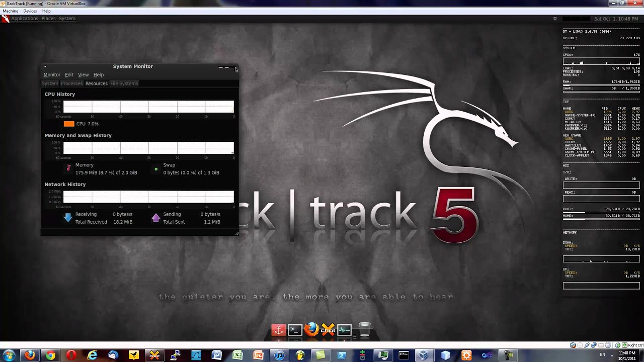This screenshot has height=362, width=644.
Task: Open Microsoft Word from the taskbar
Action: tap(217, 355)
